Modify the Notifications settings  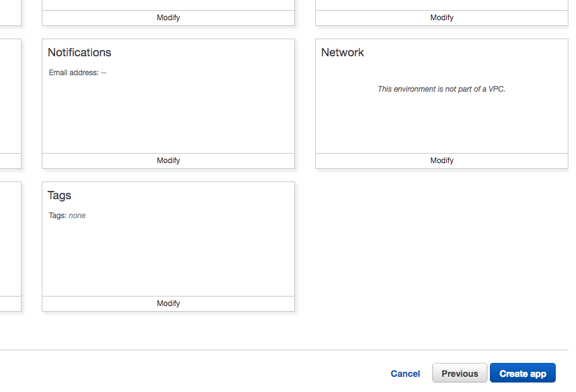[x=168, y=161]
